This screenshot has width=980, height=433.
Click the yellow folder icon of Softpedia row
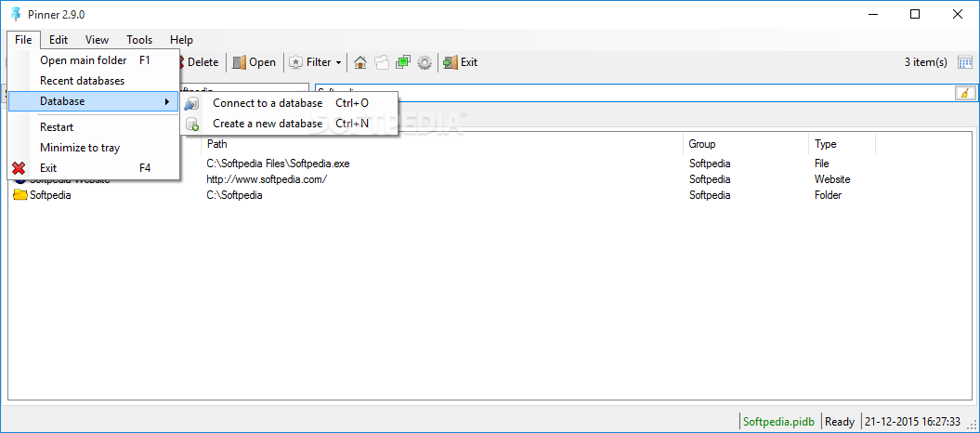coord(20,195)
